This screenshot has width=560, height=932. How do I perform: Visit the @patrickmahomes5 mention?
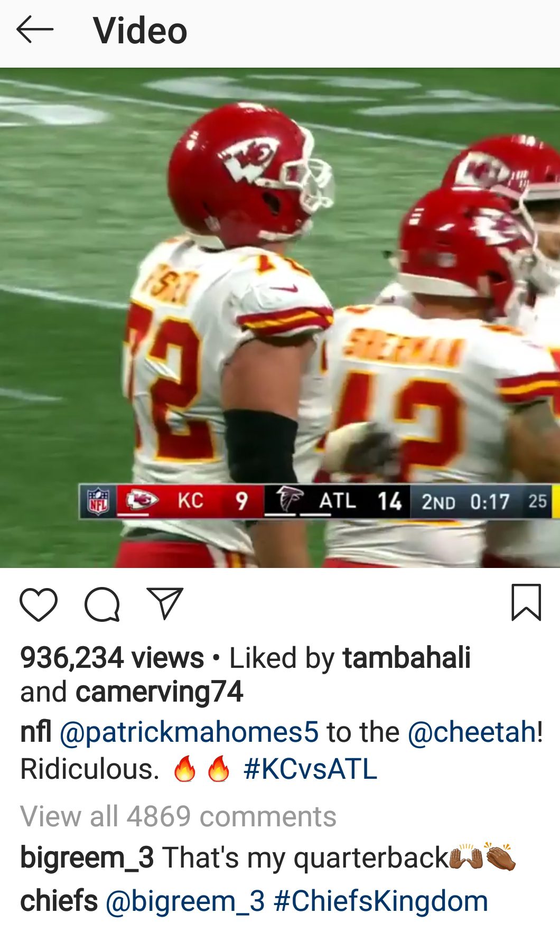coord(189,733)
